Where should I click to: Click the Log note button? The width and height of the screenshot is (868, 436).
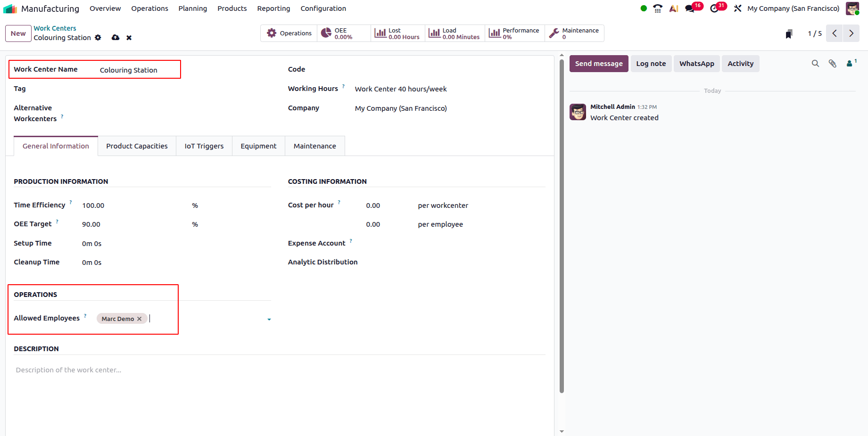coord(651,64)
